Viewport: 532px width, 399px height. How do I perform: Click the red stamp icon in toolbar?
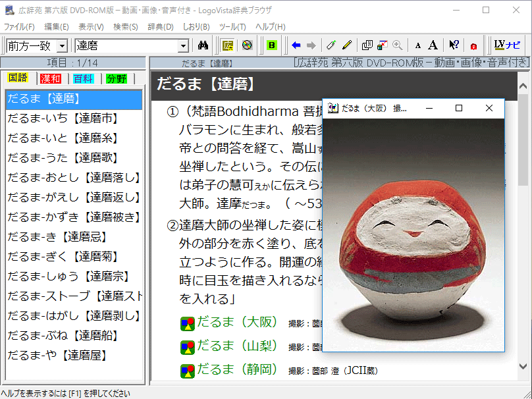[473, 46]
